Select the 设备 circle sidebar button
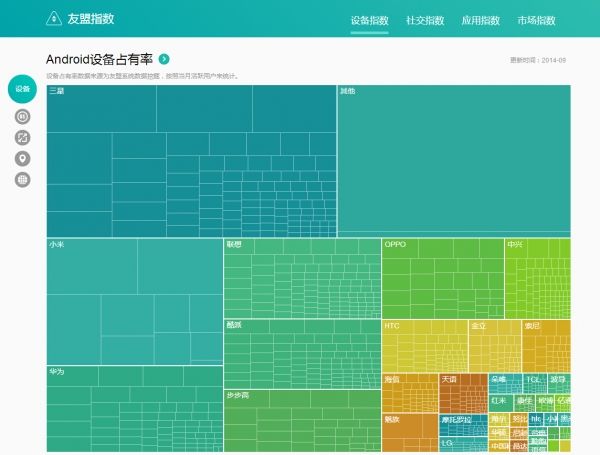The height and width of the screenshot is (455, 600). (22, 89)
